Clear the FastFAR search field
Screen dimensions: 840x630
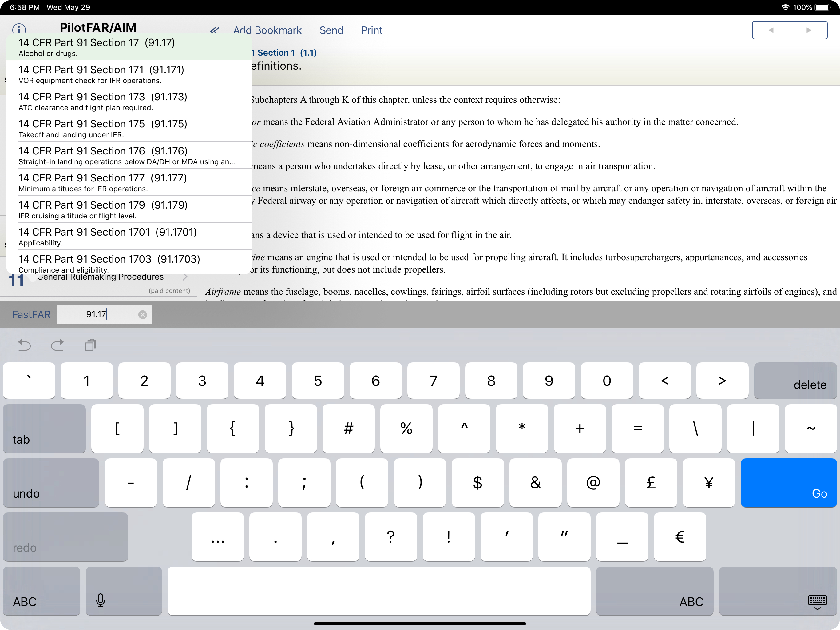pos(142,315)
